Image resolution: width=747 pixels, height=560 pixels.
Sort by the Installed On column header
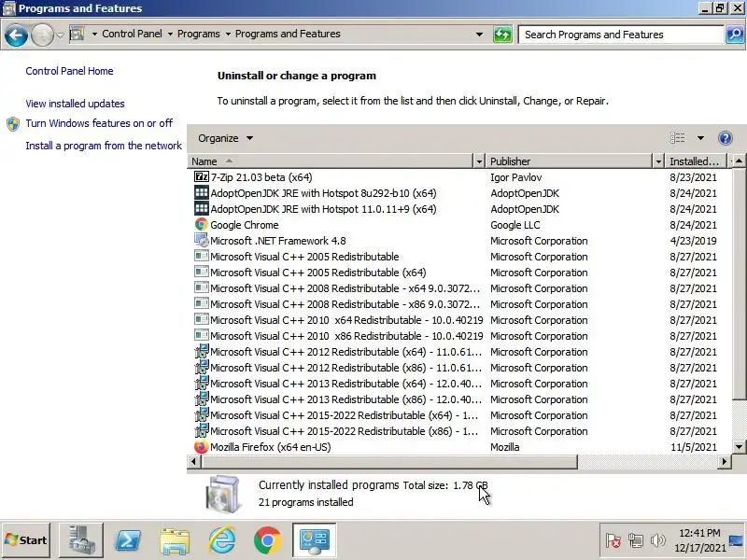[695, 161]
